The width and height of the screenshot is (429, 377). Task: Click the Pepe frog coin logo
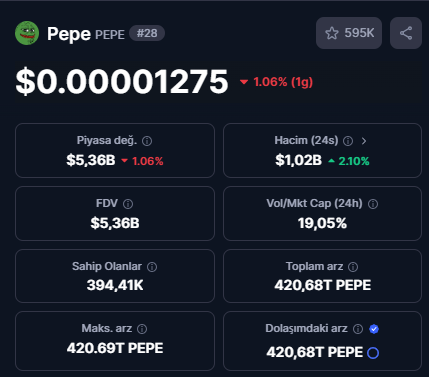click(27, 33)
